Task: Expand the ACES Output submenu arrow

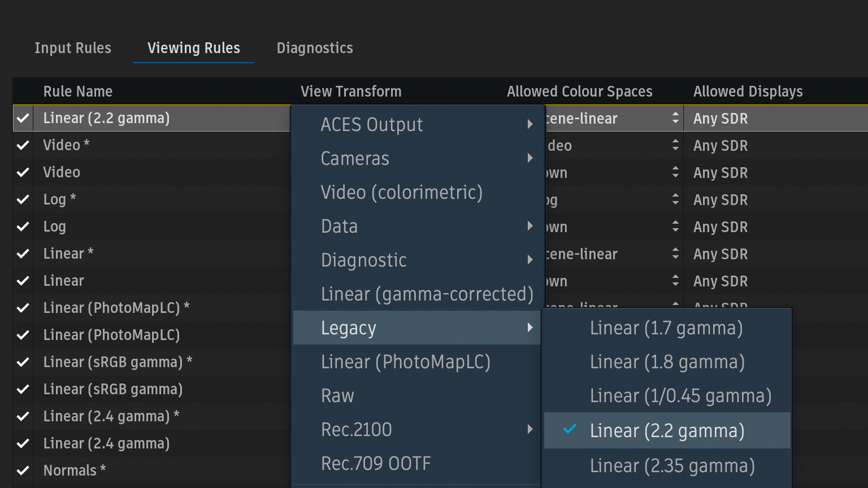Action: pos(530,124)
